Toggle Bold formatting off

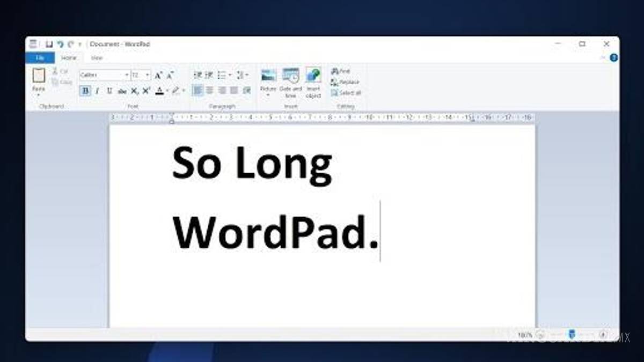point(85,91)
